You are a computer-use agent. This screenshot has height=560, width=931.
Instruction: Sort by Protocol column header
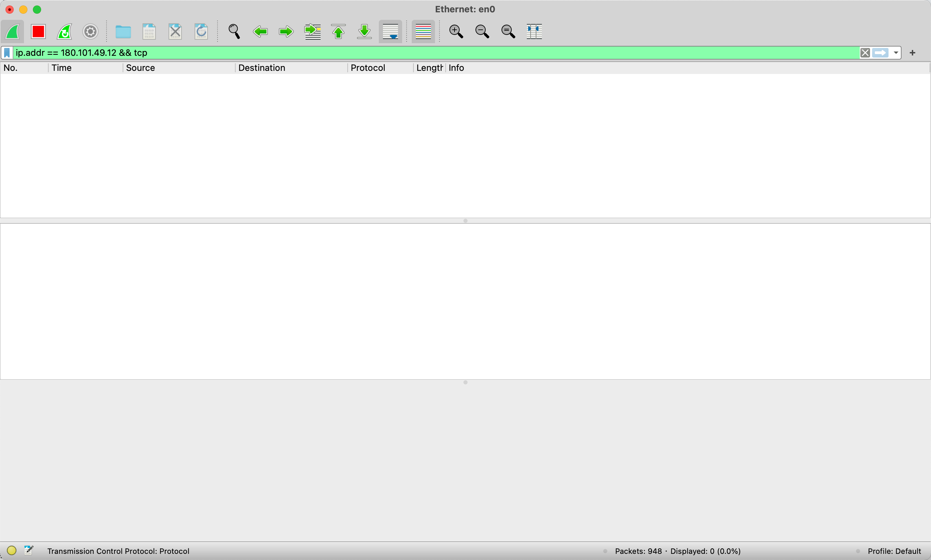coord(380,68)
